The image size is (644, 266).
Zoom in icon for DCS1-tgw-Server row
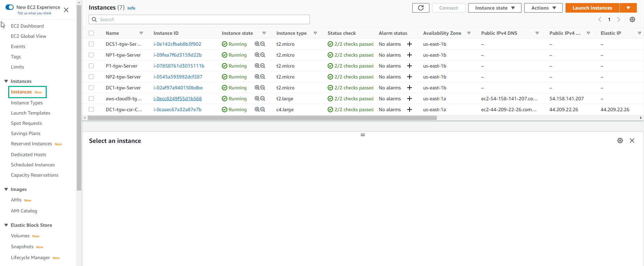click(257, 44)
